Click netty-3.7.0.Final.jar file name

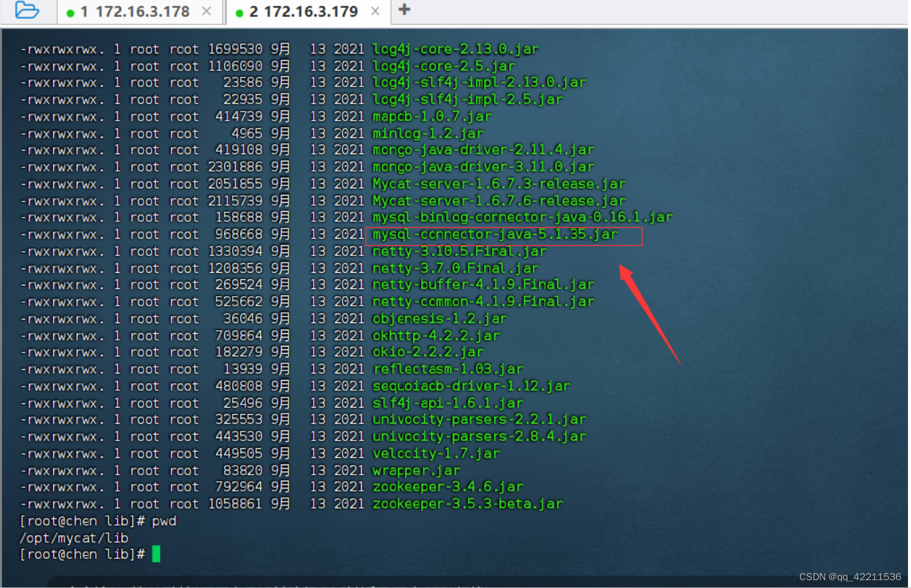click(x=455, y=268)
